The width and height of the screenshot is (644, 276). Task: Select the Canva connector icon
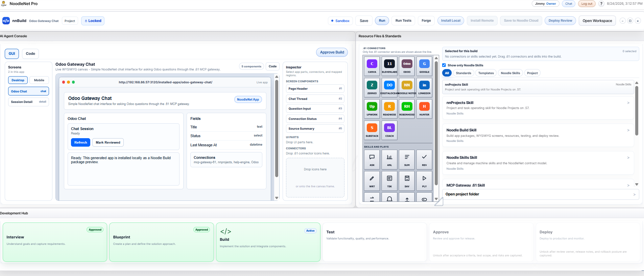372,66
